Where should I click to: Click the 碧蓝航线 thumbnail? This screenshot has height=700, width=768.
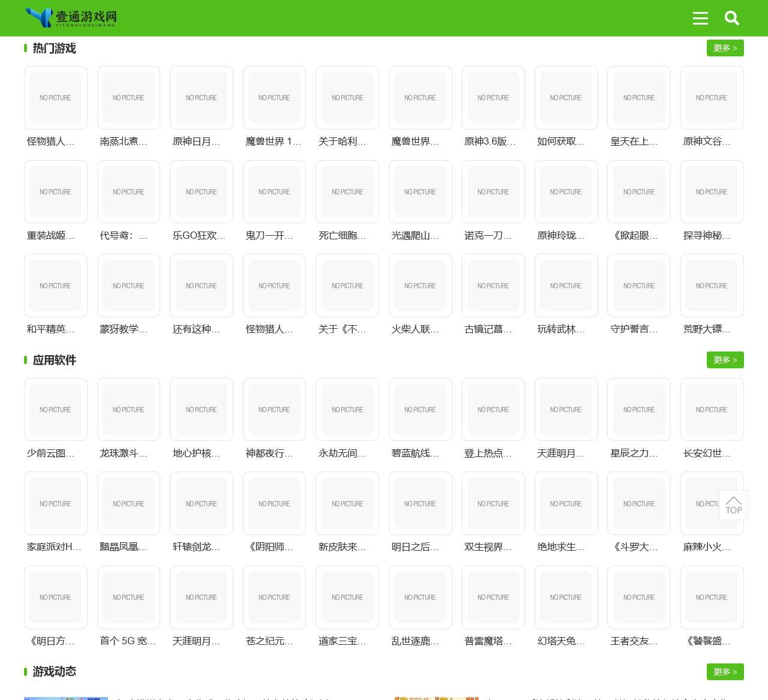420,410
